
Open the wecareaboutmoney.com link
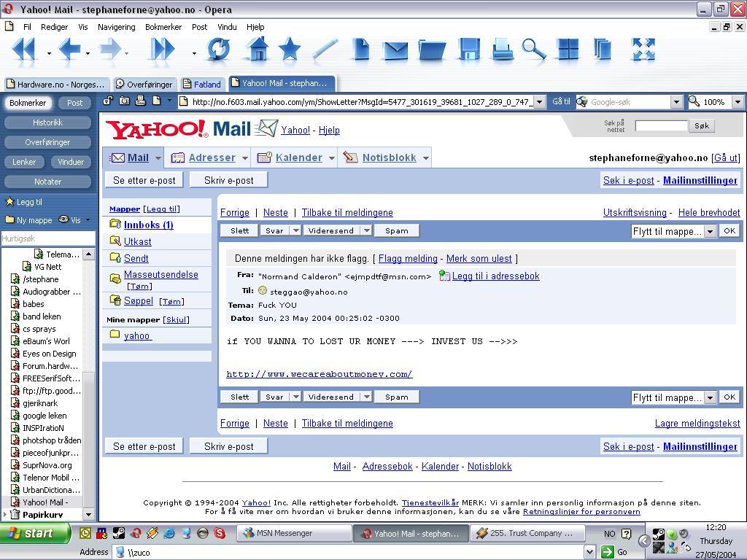[x=320, y=374]
